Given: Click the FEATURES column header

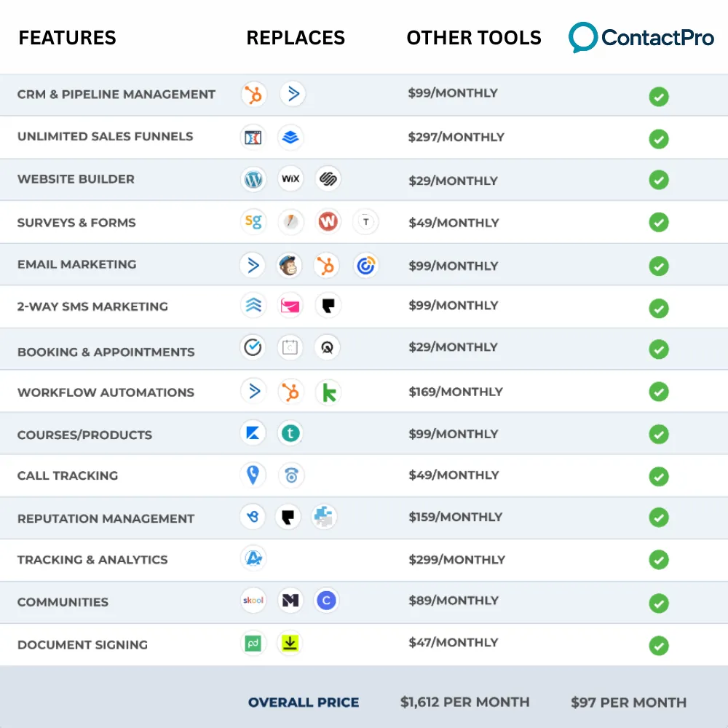Looking at the screenshot, I should coord(67,38).
